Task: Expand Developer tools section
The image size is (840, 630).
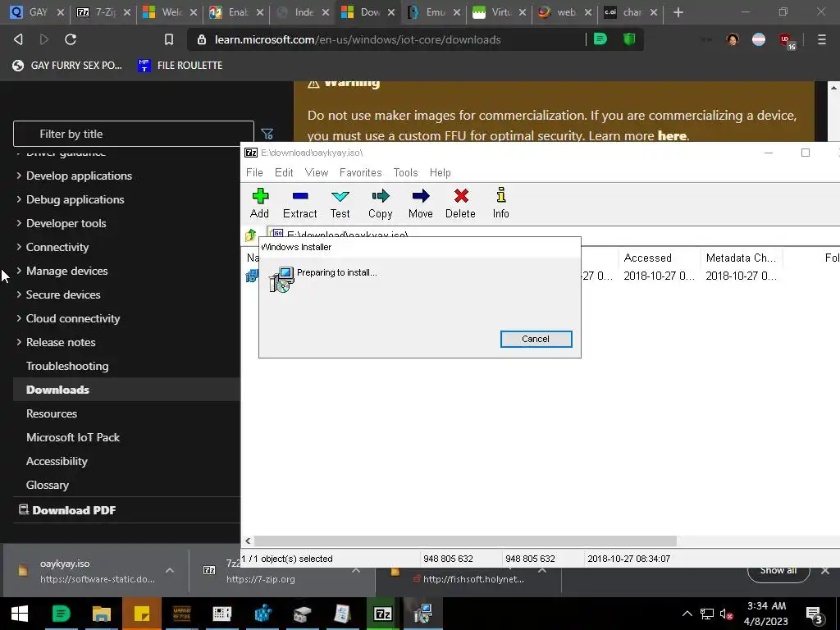Action: click(x=66, y=223)
